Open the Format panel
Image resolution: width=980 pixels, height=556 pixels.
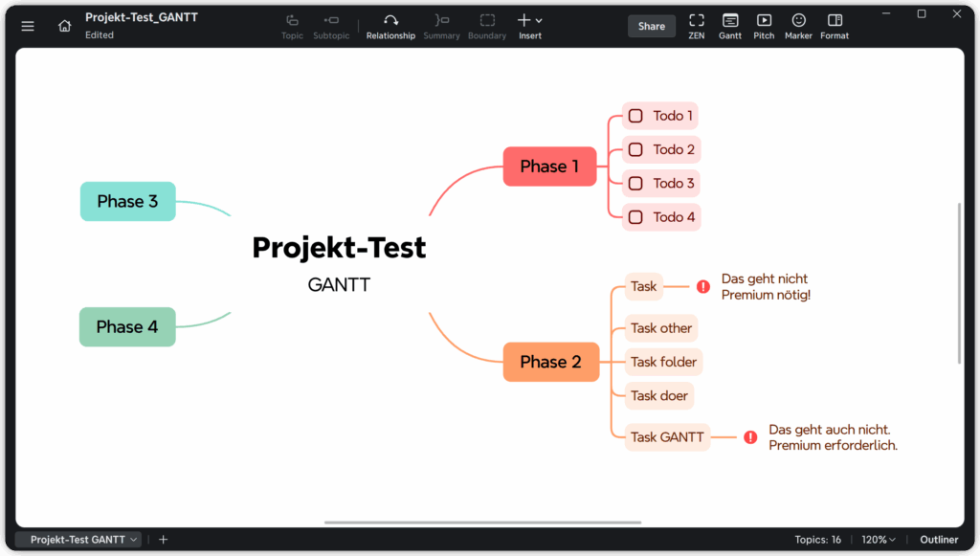click(x=835, y=26)
